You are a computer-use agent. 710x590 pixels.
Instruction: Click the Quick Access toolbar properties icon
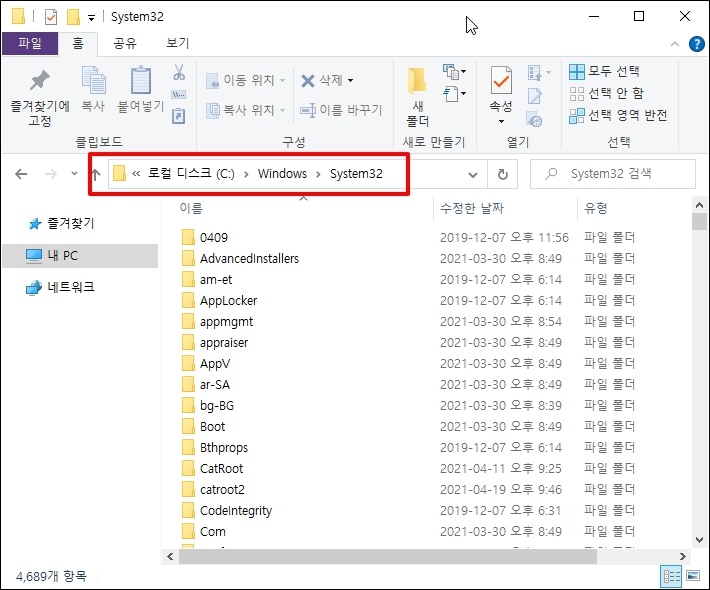coord(51,17)
